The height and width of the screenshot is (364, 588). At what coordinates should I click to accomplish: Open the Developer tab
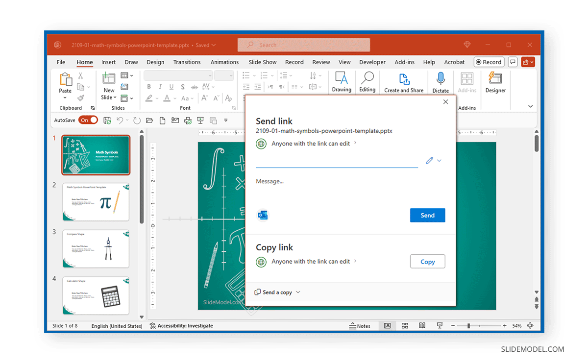[372, 62]
